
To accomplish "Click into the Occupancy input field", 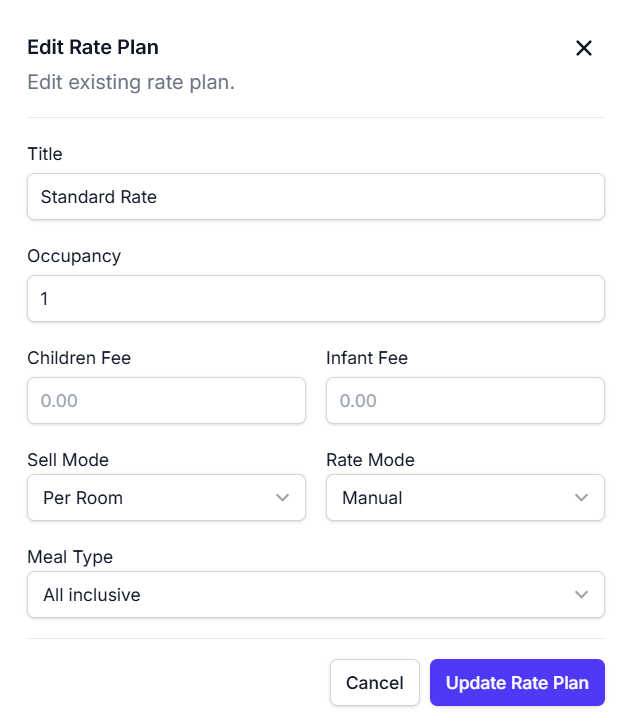I will 315,299.
